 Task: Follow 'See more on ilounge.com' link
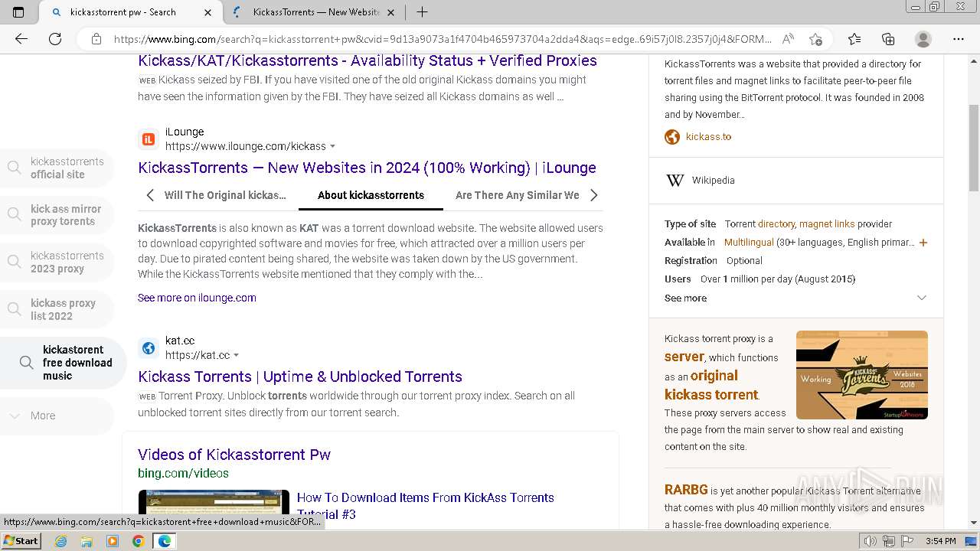(x=197, y=298)
